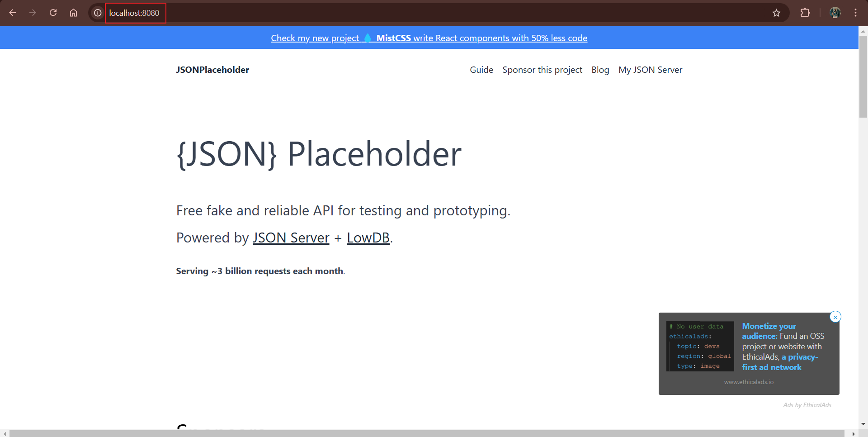Screen dimensions: 868x437
Task: Go back using the browser back arrow
Action: (13, 13)
